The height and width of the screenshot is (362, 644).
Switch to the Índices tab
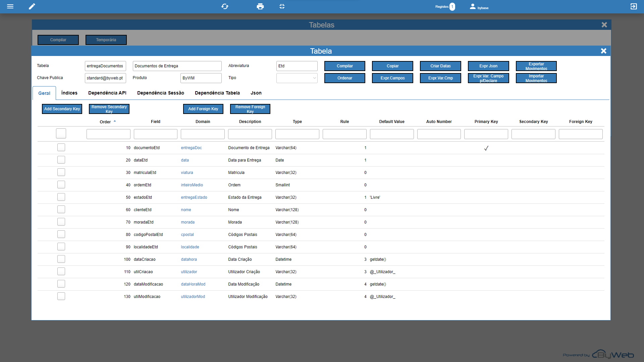[69, 93]
